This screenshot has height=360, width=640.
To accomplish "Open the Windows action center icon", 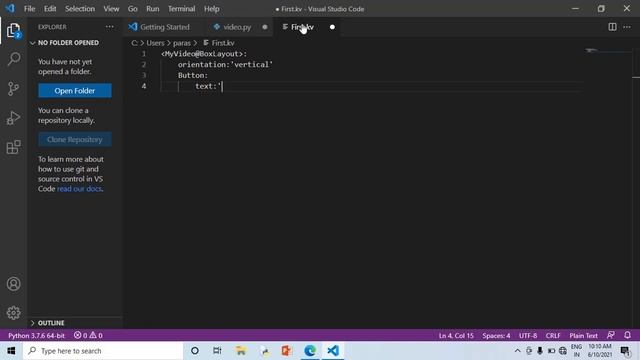I will [x=625, y=351].
